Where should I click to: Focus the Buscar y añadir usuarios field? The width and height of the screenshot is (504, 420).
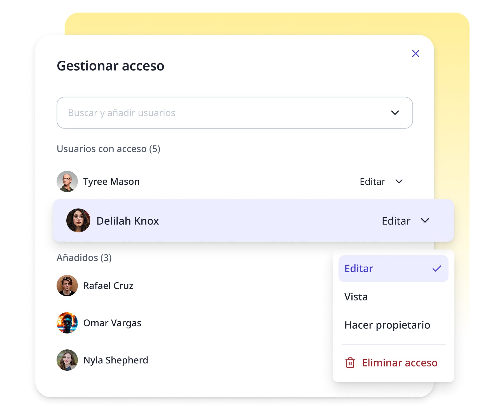click(x=218, y=113)
